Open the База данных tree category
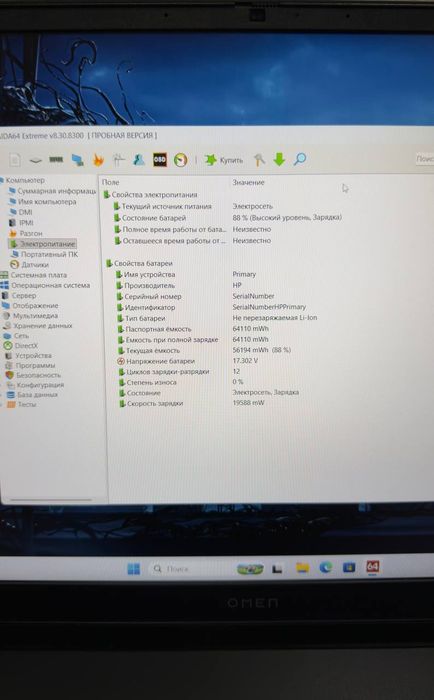Image resolution: width=434 pixels, height=700 pixels. coord(32,395)
